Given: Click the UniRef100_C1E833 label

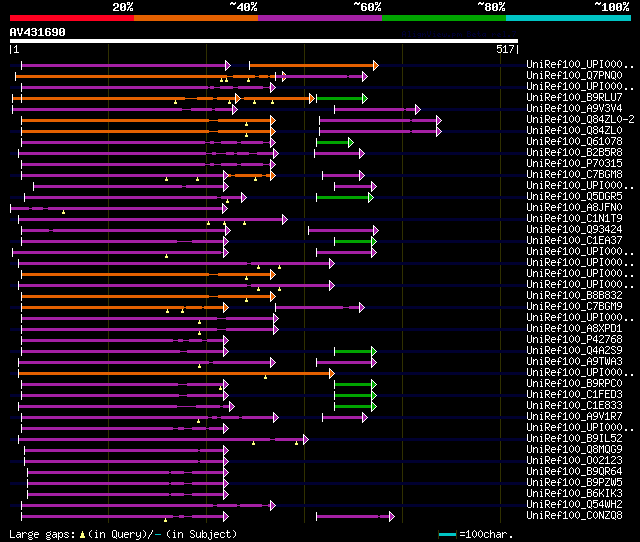Looking at the screenshot, I should [574, 406].
